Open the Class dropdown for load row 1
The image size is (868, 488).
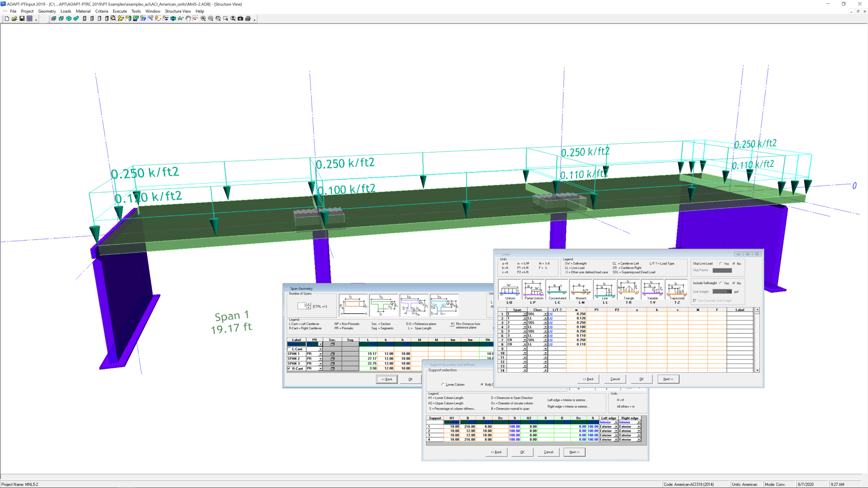click(x=546, y=313)
